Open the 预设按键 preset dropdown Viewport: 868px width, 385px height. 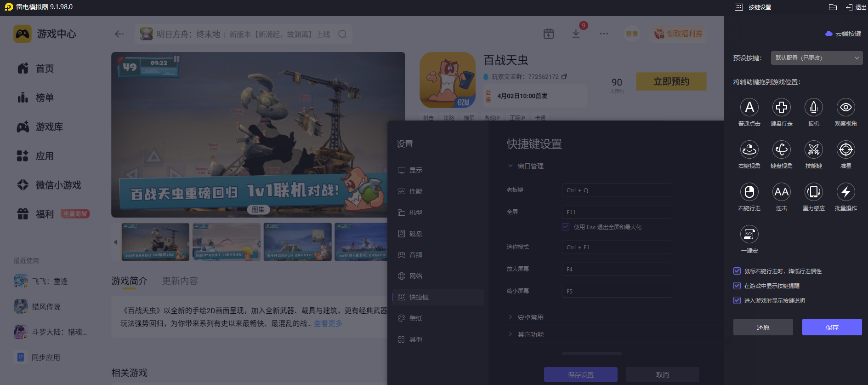click(x=817, y=58)
